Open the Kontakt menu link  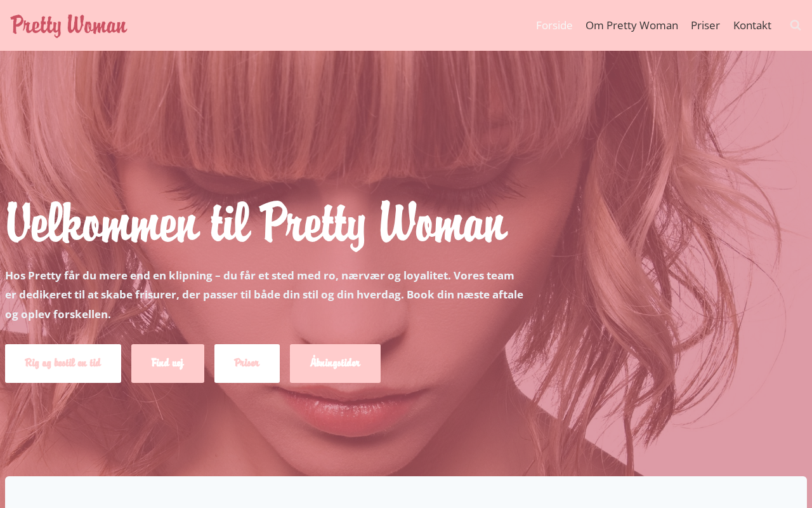(x=752, y=25)
